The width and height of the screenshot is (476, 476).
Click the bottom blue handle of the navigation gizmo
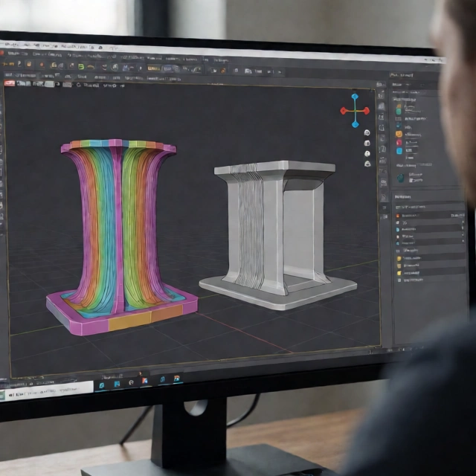[x=355, y=124]
